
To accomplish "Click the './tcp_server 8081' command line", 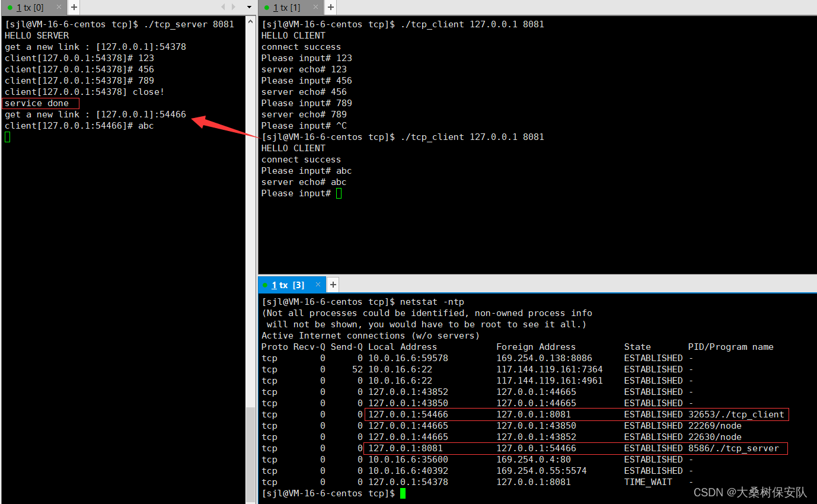I will coord(119,24).
